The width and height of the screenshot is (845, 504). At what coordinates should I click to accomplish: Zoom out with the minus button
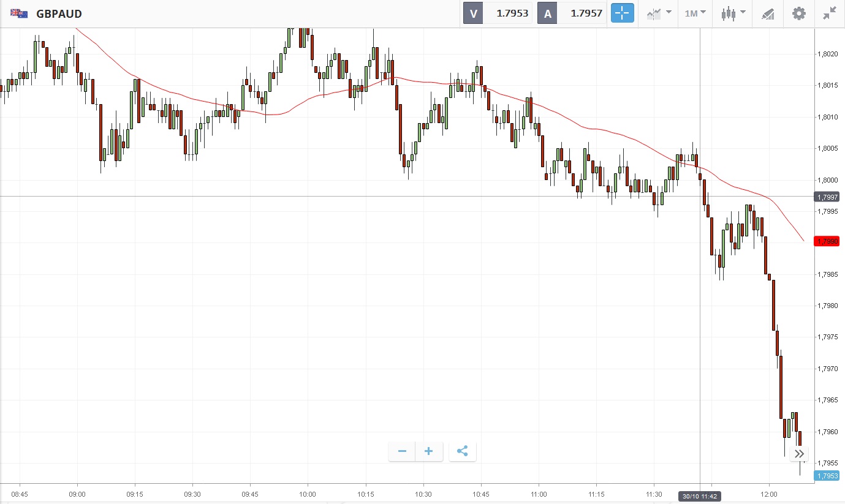pos(402,452)
